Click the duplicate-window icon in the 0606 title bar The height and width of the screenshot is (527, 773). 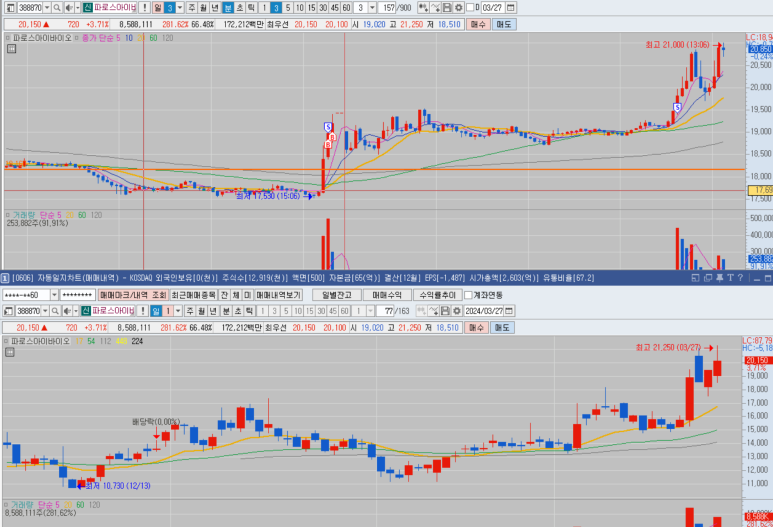point(707,278)
